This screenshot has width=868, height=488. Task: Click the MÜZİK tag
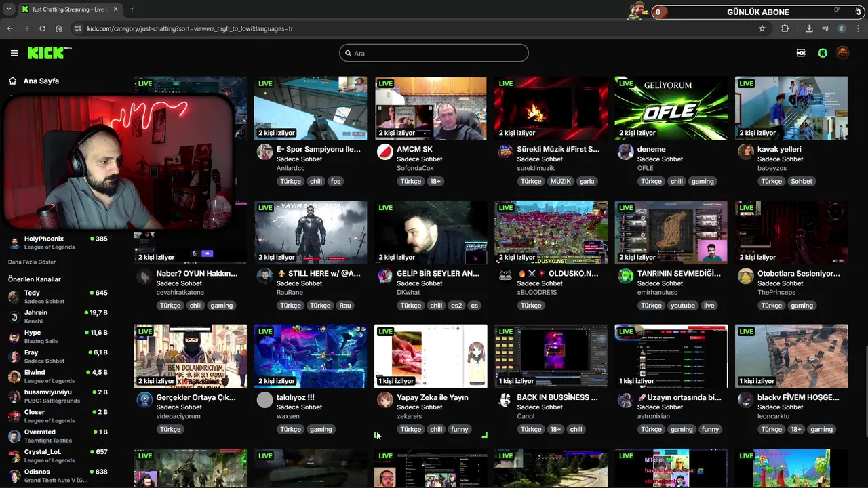coord(560,181)
